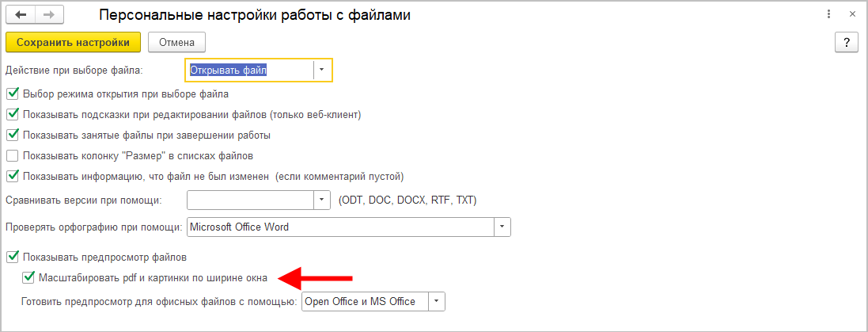The width and height of the screenshot is (868, 332).
Task: Expand the "Проверять орфографию при помощи" dropdown
Action: (x=502, y=227)
